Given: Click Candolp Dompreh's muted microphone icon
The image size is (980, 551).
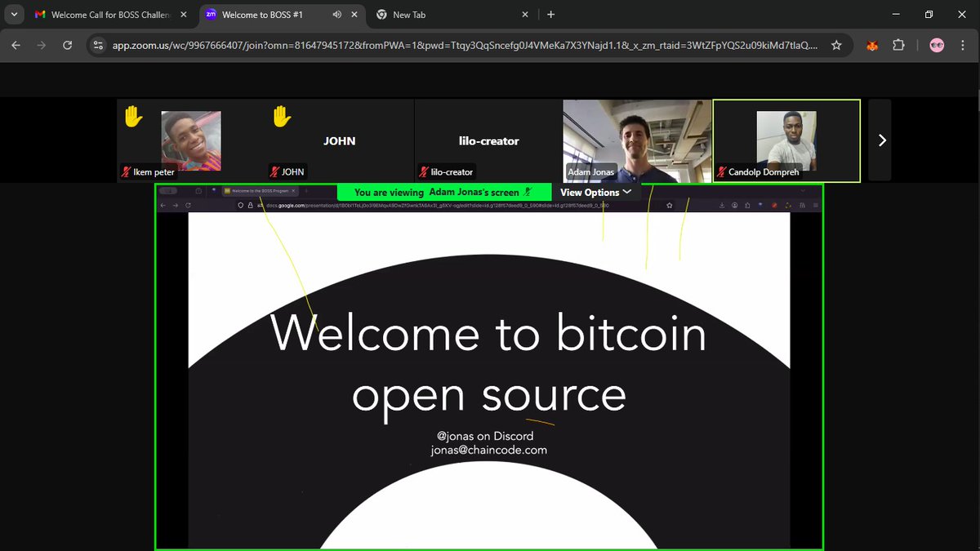Looking at the screenshot, I should coord(722,172).
